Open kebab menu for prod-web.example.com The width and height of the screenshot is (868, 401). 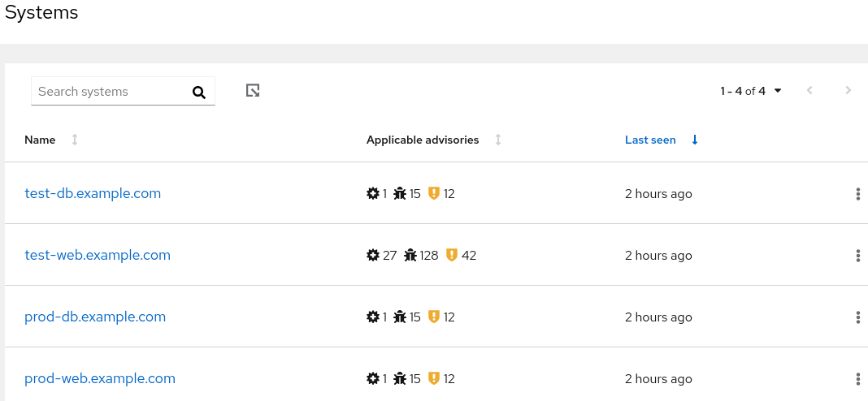tap(857, 379)
